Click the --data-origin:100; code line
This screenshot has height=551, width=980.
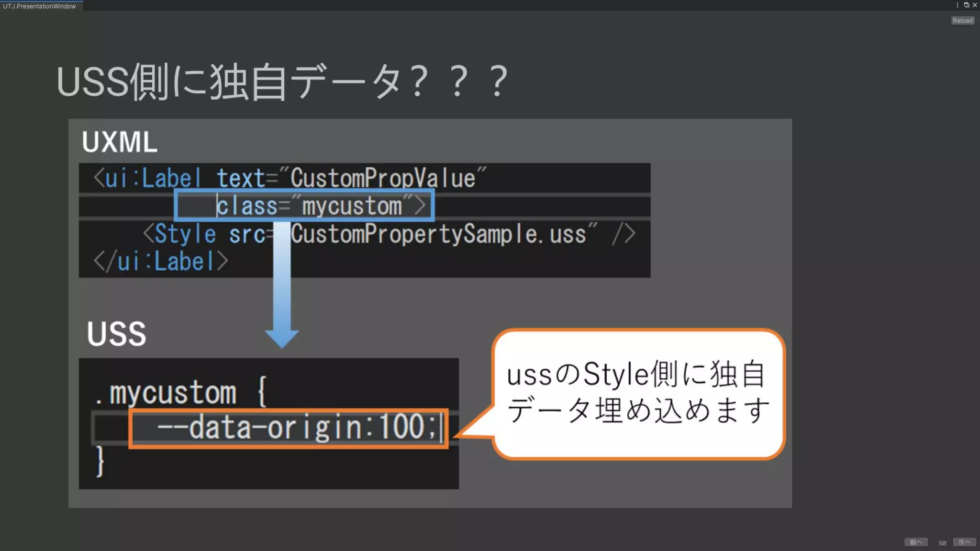point(289,428)
